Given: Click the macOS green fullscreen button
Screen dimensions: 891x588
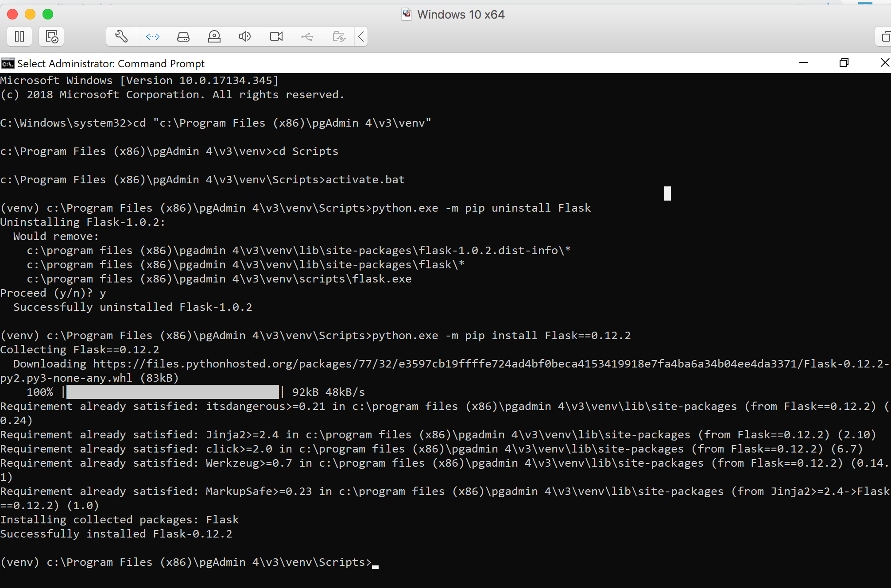Looking at the screenshot, I should pos(48,14).
